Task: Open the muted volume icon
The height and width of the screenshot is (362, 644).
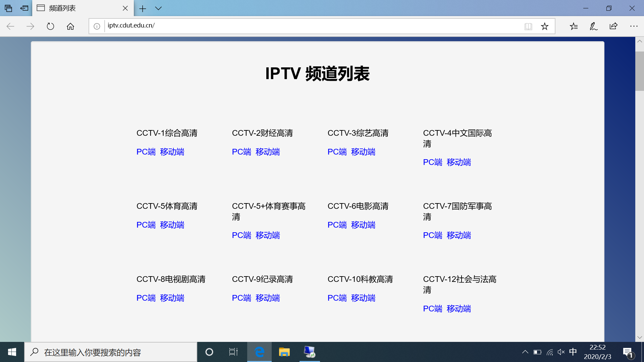Action: click(561, 352)
